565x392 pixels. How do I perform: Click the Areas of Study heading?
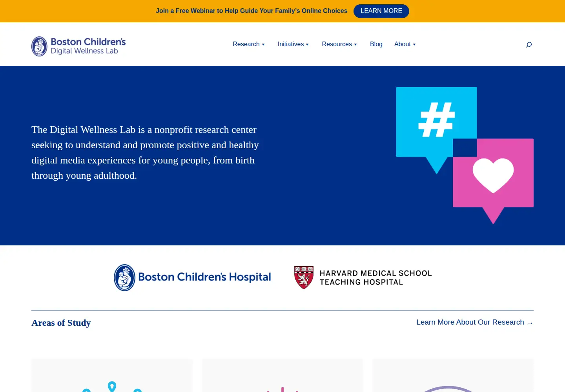(x=61, y=323)
